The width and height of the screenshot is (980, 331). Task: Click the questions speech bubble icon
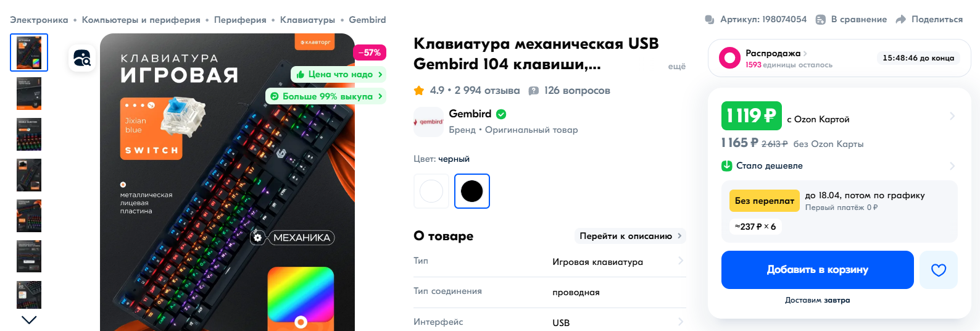[534, 91]
